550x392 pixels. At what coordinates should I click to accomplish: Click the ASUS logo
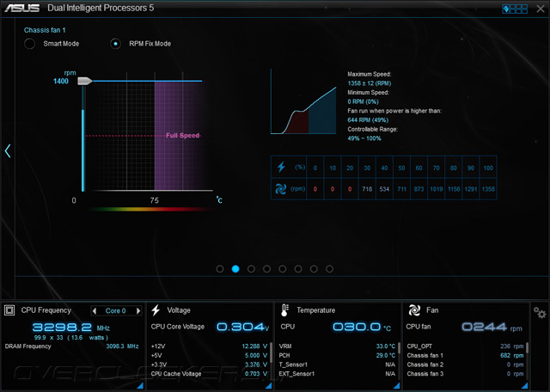point(21,8)
